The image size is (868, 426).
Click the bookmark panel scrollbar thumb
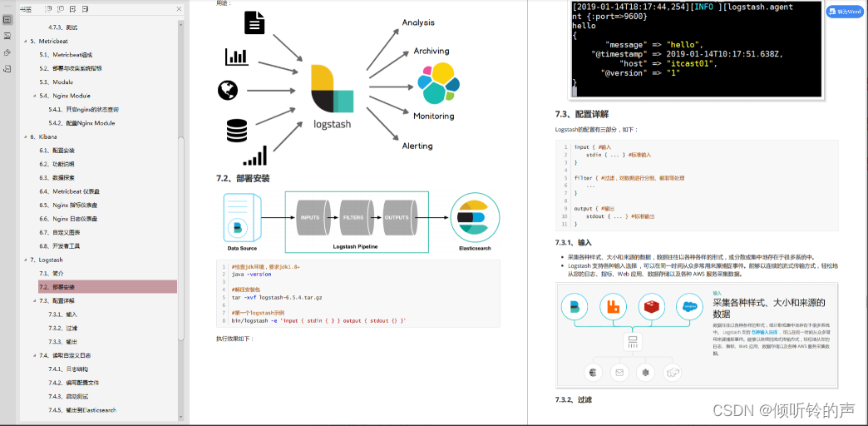(x=181, y=238)
